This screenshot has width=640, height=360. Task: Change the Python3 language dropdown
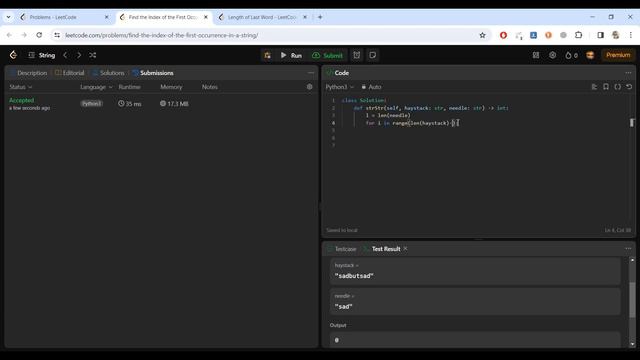340,87
